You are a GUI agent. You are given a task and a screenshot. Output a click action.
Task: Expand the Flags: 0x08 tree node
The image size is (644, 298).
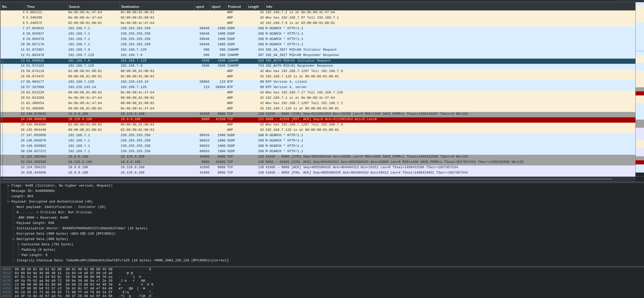pyautogui.click(x=8, y=186)
